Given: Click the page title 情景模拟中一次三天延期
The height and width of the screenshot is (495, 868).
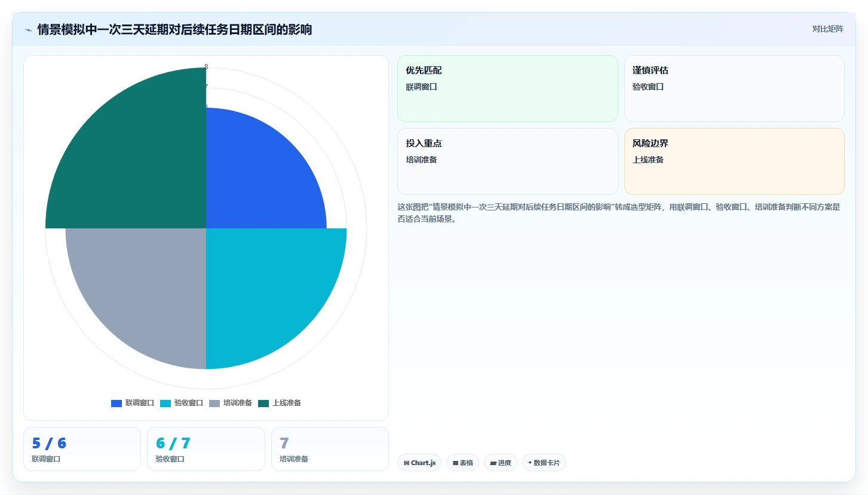Looking at the screenshot, I should pyautogui.click(x=174, y=29).
